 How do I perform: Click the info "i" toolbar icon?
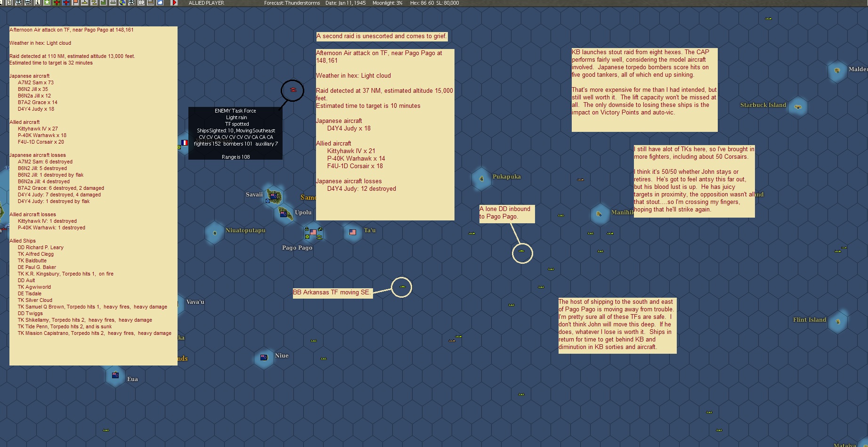coord(37,3)
